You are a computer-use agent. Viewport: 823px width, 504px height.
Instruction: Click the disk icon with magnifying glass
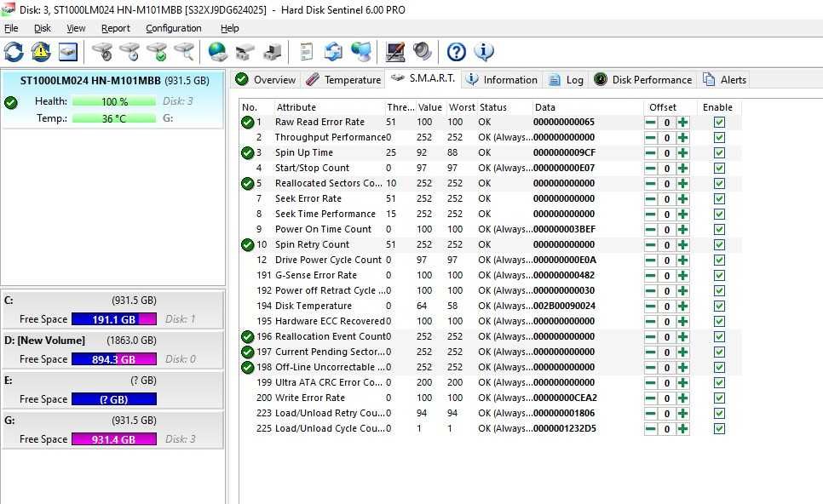pos(184,52)
